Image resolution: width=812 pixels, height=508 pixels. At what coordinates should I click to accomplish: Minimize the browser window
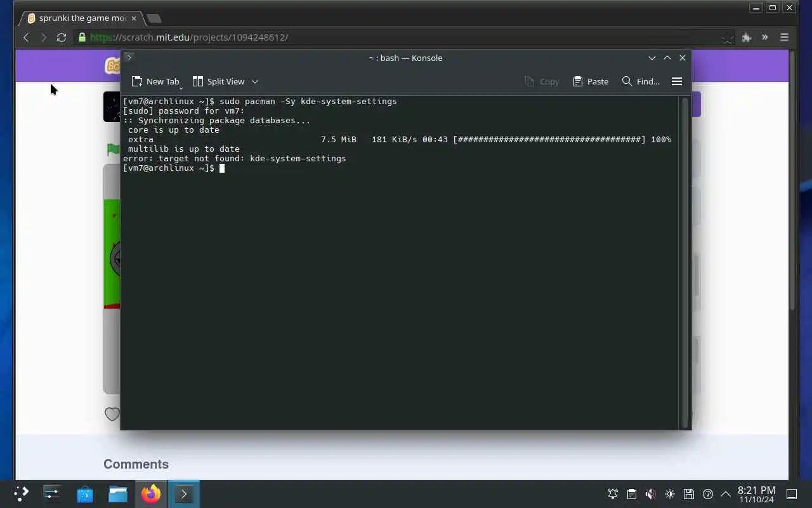(x=756, y=8)
